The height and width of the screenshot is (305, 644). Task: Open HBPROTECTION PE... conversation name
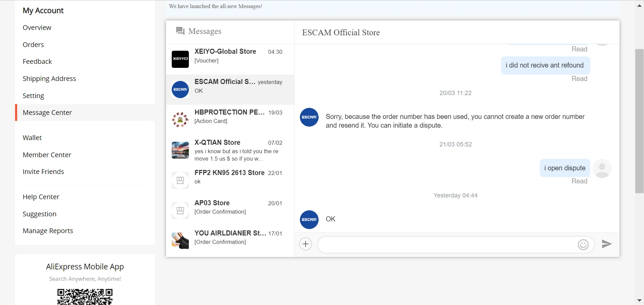click(229, 112)
